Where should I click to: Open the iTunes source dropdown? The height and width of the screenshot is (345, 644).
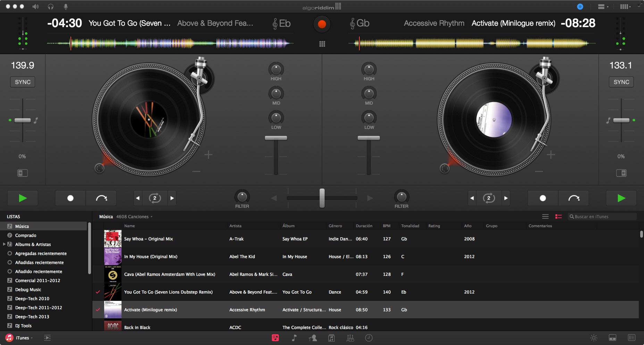coord(19,338)
